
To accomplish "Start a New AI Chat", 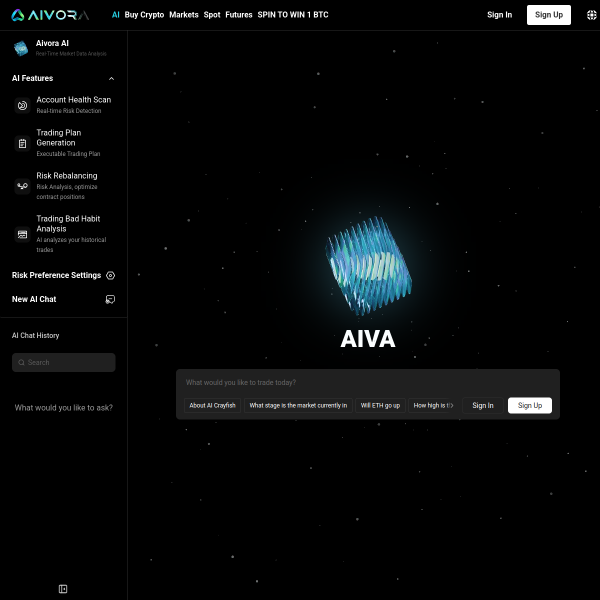I will [64, 299].
